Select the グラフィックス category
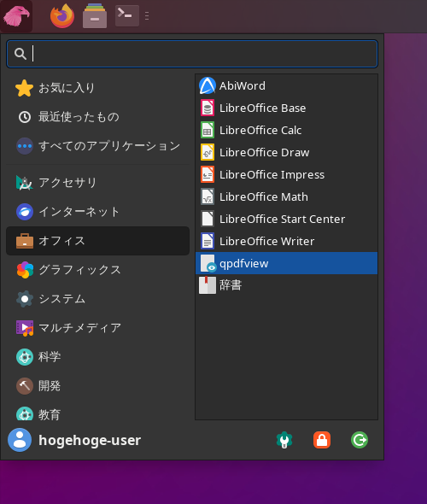Image resolution: width=427 pixels, height=504 pixels. [97, 270]
